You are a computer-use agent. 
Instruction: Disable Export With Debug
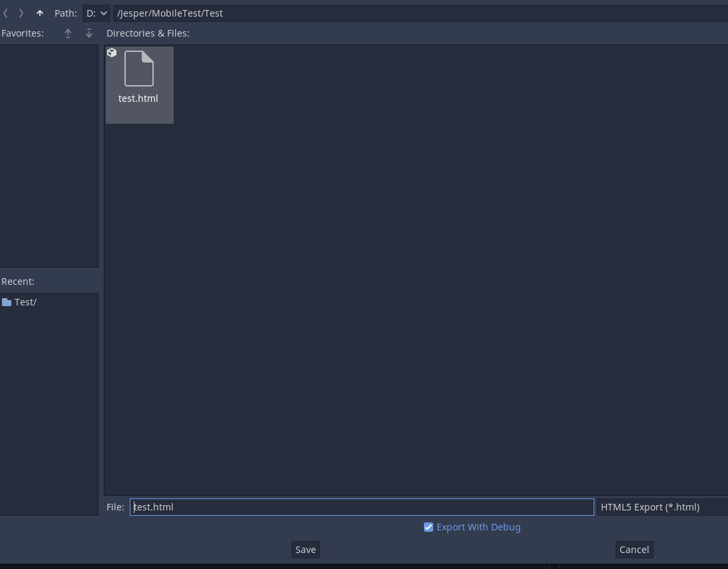[x=428, y=526]
